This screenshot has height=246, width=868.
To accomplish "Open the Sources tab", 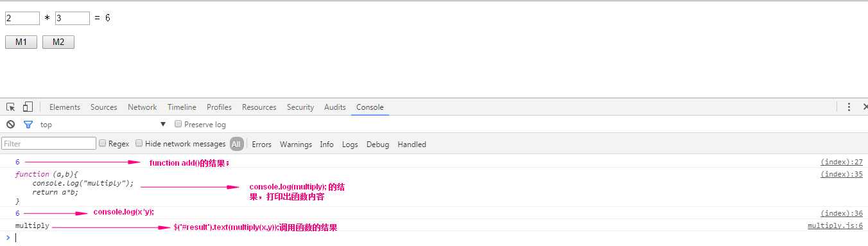I will pyautogui.click(x=104, y=107).
